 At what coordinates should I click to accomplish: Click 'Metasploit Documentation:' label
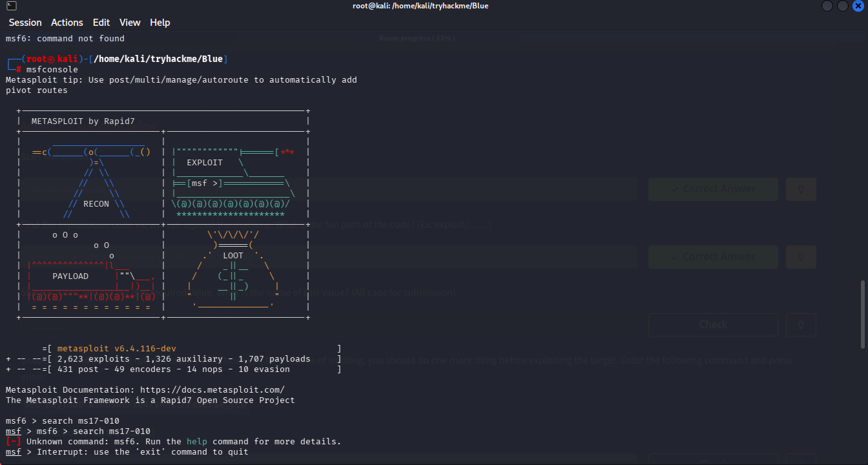[x=70, y=390]
